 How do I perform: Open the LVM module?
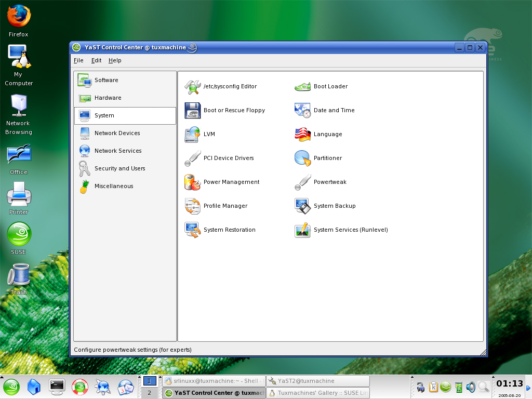tap(200, 134)
